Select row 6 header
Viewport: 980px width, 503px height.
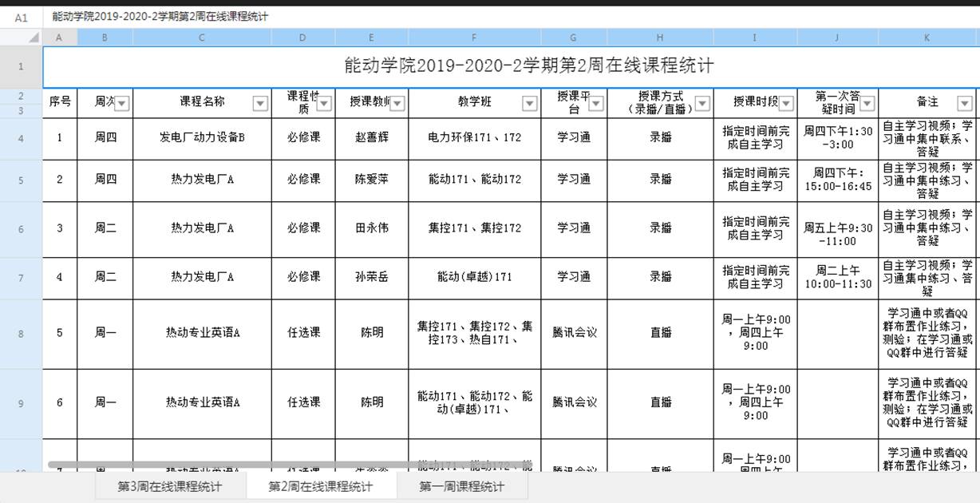pyautogui.click(x=22, y=230)
